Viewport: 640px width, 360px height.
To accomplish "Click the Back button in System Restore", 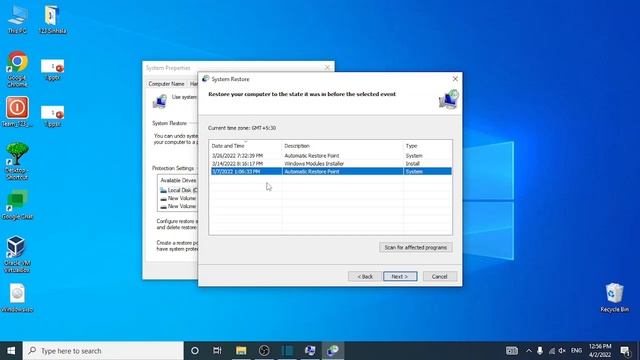I will tap(365, 276).
